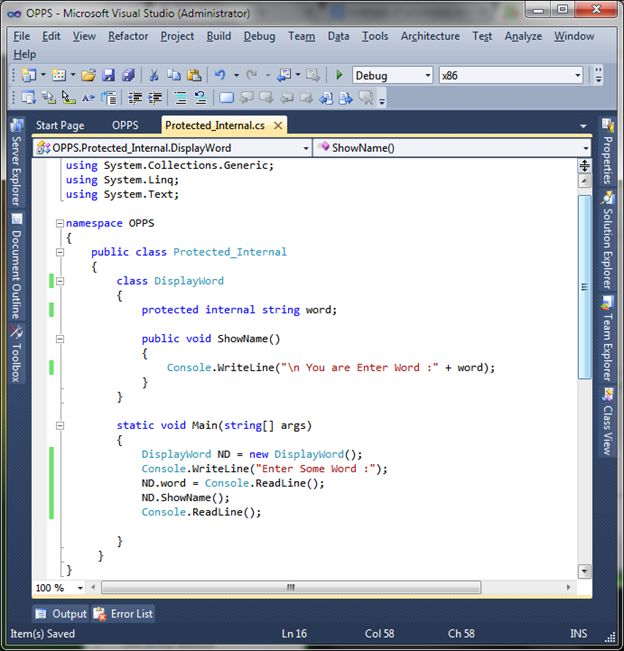
Task: Click the editor scroll-down arrow
Action: click(x=585, y=572)
